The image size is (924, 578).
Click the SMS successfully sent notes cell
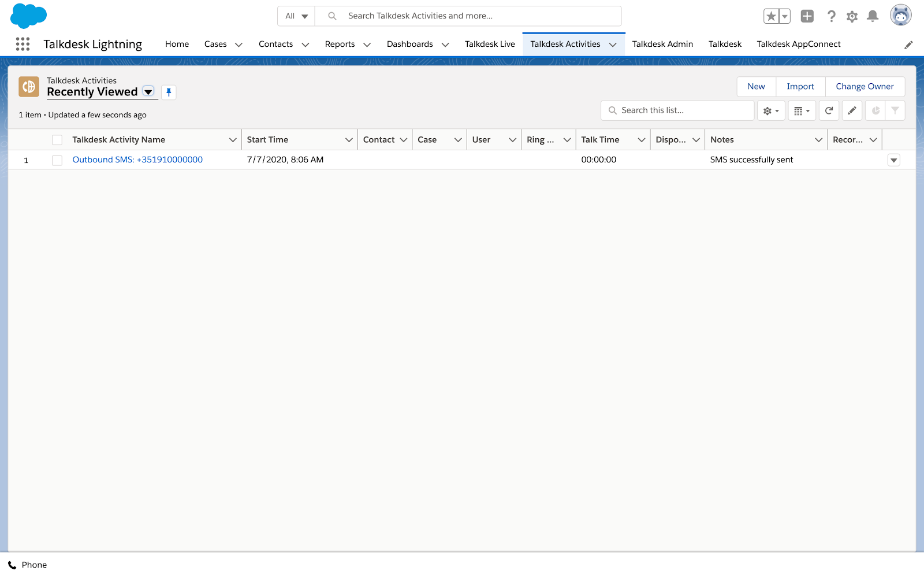751,160
